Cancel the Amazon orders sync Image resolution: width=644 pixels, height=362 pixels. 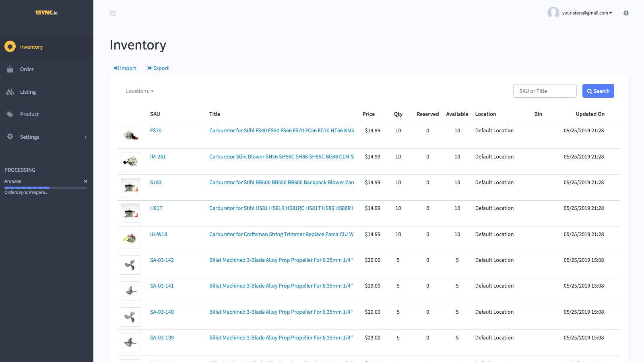[85, 181]
